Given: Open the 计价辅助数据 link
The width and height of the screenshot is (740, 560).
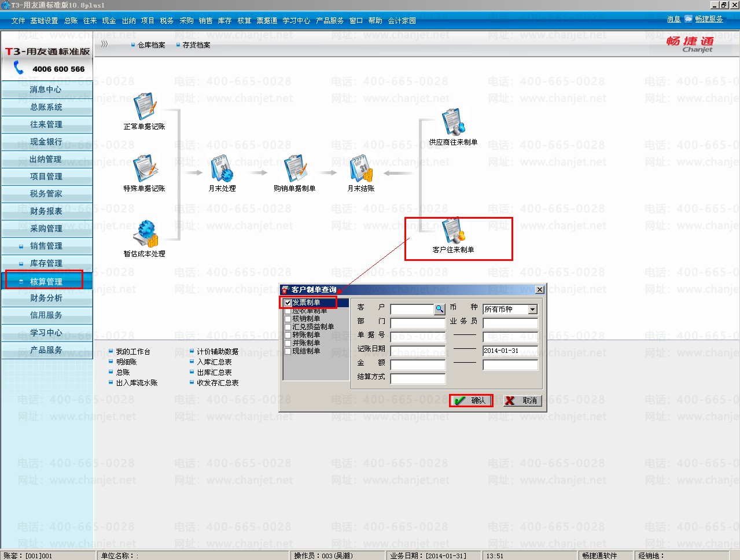Looking at the screenshot, I should coord(218,352).
